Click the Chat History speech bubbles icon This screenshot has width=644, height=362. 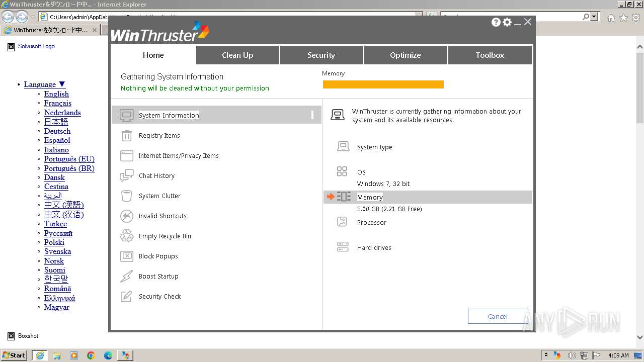(x=127, y=175)
